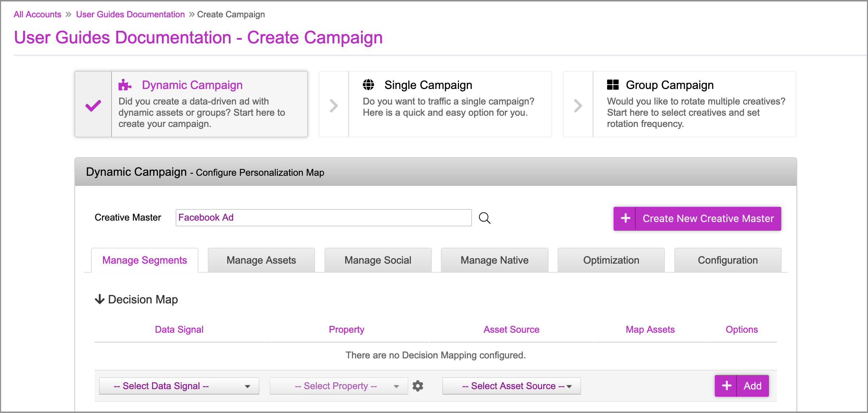Open the Select Property dropdown
The image size is (868, 413).
[339, 386]
